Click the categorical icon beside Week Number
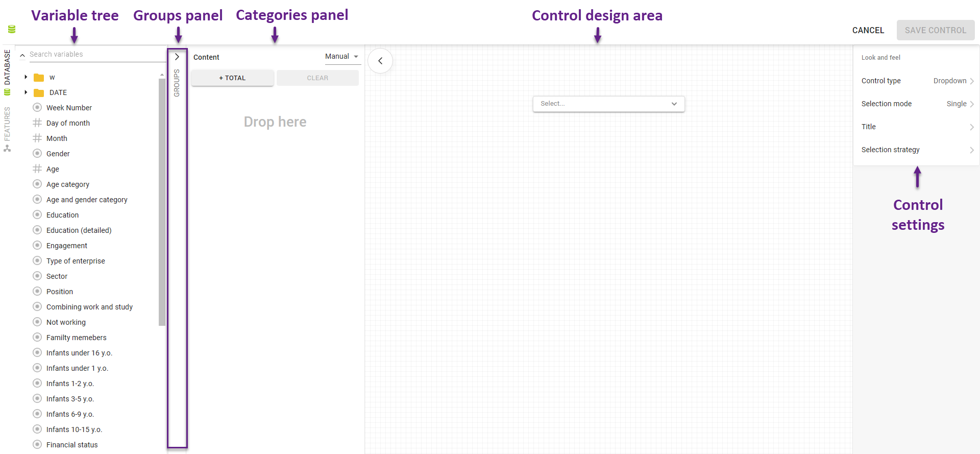The width and height of the screenshot is (980, 454). pyautogui.click(x=37, y=107)
